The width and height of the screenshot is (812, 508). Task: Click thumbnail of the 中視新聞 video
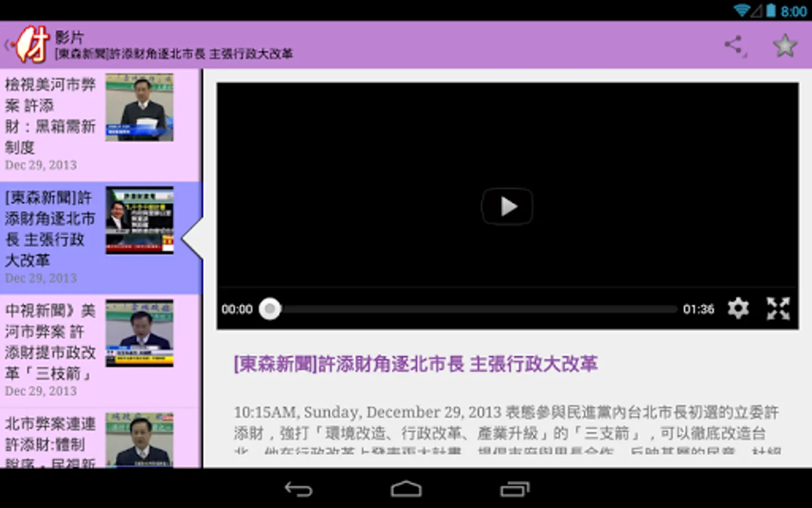[x=139, y=333]
